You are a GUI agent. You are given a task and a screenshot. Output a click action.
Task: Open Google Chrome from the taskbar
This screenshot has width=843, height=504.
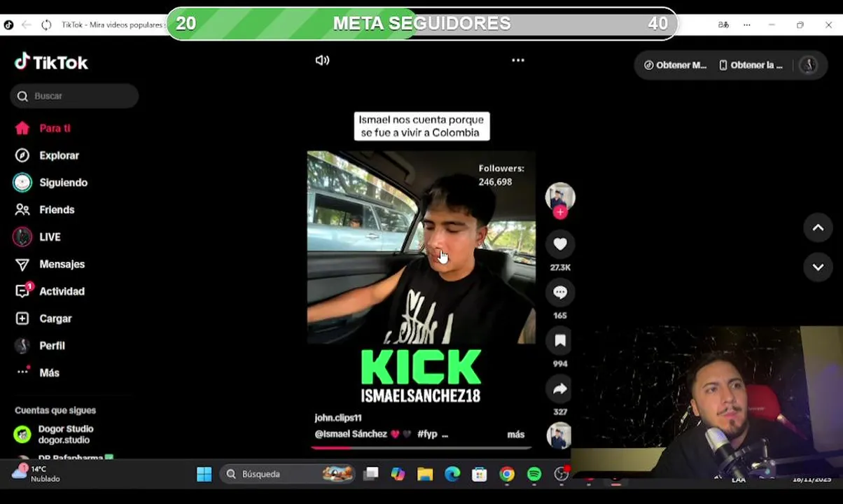tap(507, 475)
